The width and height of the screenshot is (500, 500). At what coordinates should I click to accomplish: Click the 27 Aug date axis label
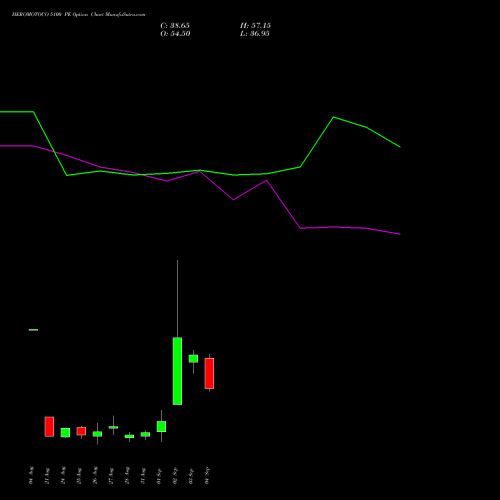111,476
